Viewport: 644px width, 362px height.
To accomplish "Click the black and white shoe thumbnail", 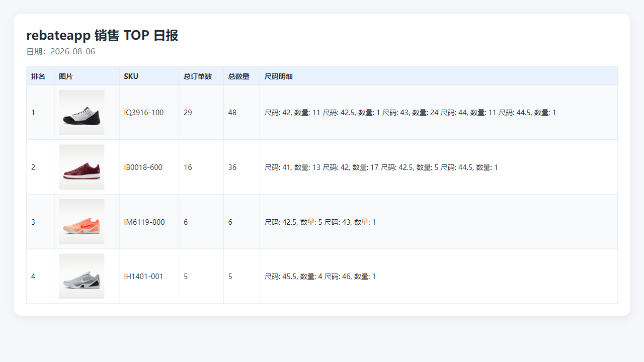I will [x=82, y=113].
